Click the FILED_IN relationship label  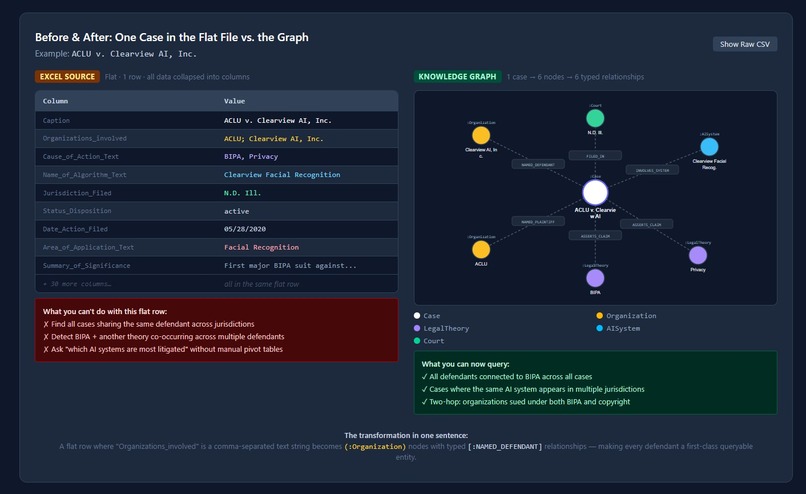pyautogui.click(x=595, y=156)
